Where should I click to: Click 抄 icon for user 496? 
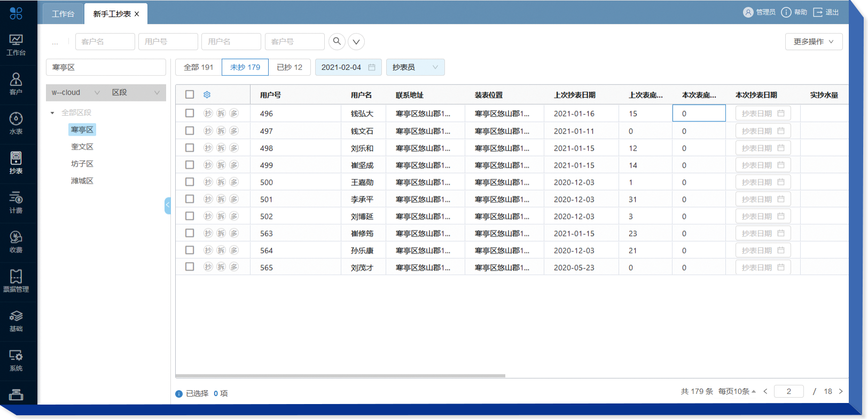tap(208, 113)
